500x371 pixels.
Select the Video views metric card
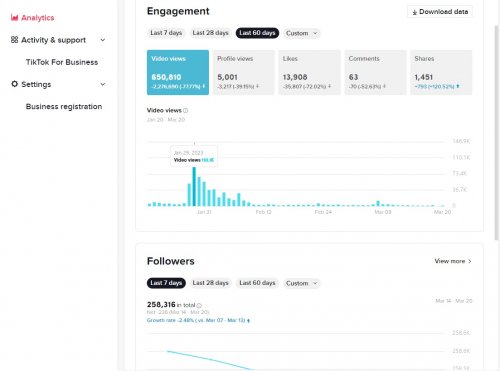[178, 72]
